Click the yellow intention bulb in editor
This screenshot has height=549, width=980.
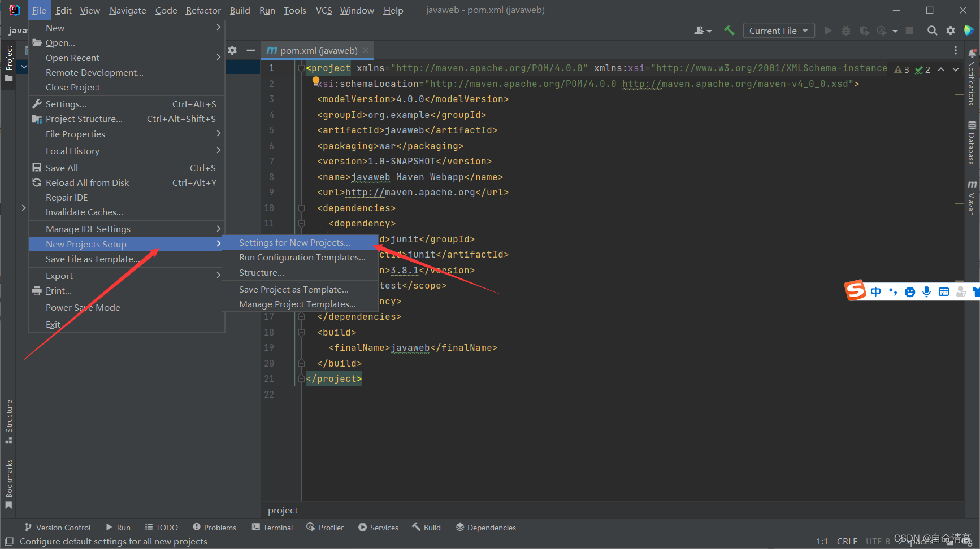coord(316,81)
